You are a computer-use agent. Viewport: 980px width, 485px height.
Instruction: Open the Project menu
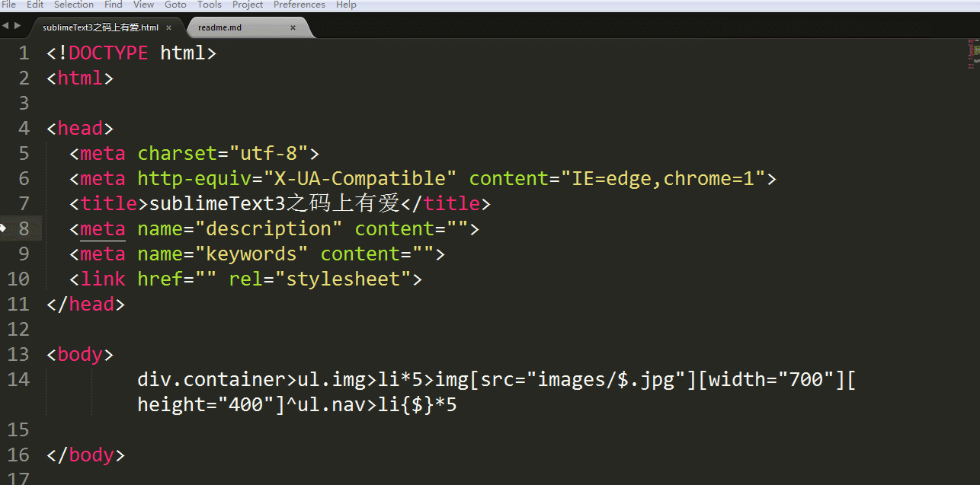248,5
